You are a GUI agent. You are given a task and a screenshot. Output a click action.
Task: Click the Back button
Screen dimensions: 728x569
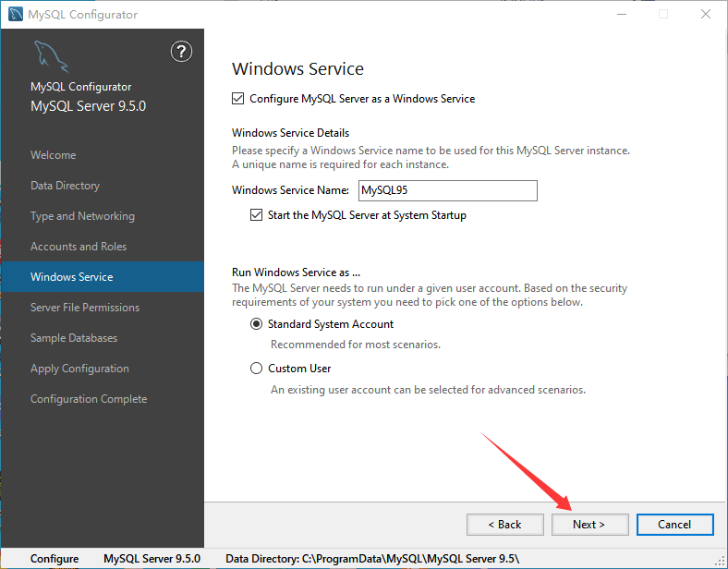(x=505, y=525)
